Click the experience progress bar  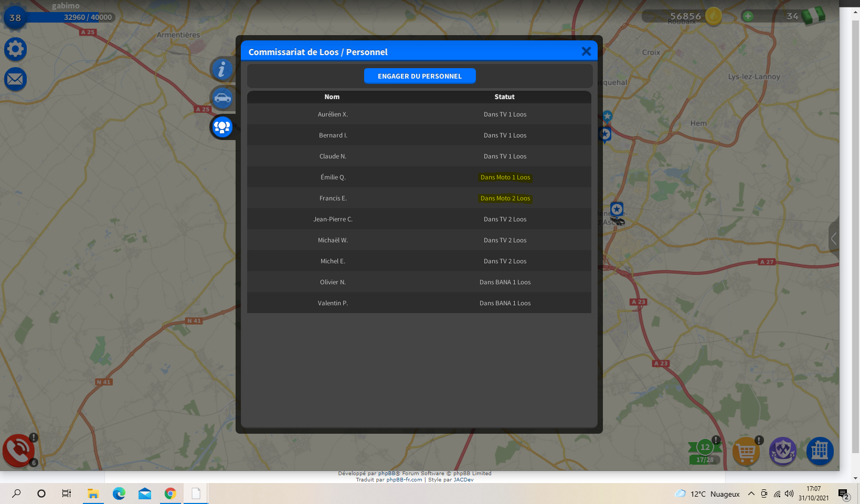click(x=68, y=17)
